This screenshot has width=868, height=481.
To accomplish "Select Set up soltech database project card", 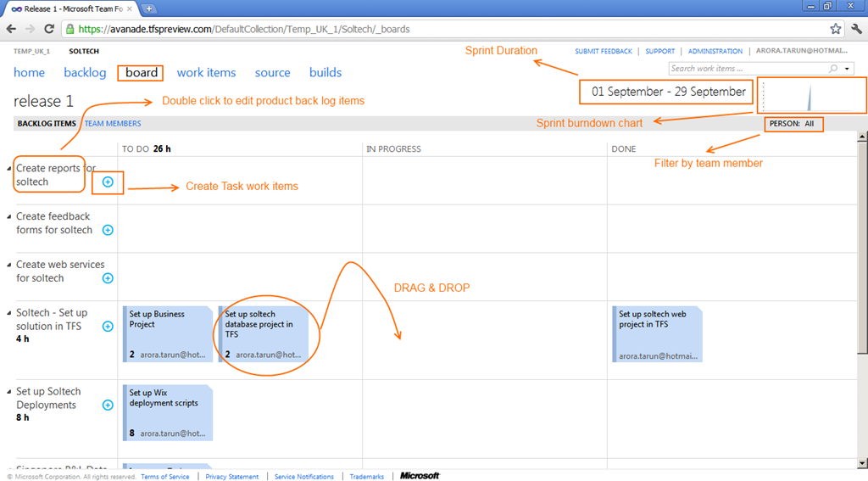I will pos(264,334).
